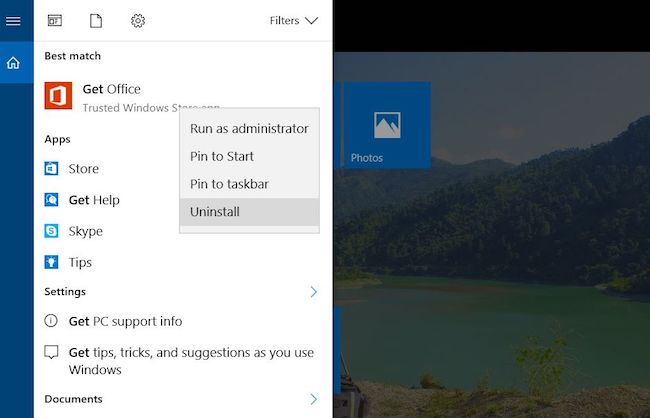Image resolution: width=650 pixels, height=418 pixels.
Task: Open the hamburger menu icon
Action: (13, 21)
